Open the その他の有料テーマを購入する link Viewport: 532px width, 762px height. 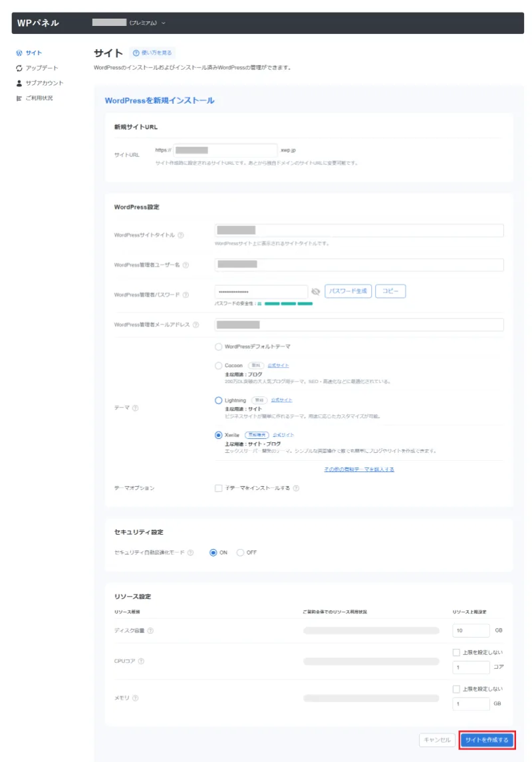[359, 469]
